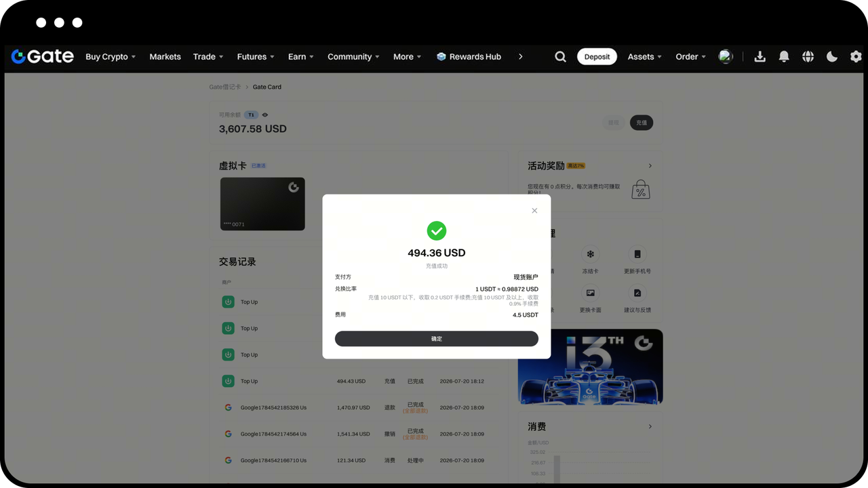The height and width of the screenshot is (488, 868).
Task: Open the user profile avatar
Action: click(726, 56)
